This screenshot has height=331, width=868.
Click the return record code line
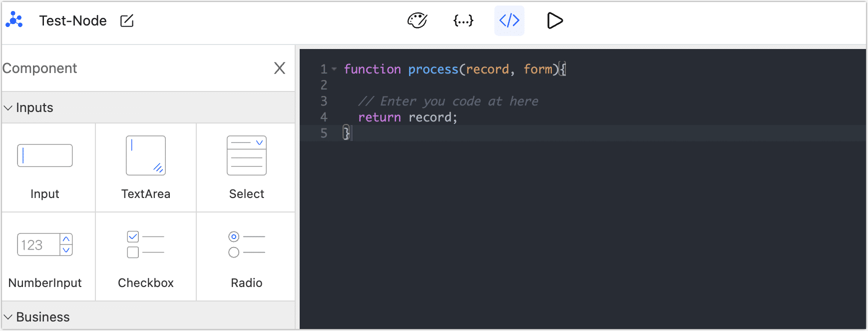pyautogui.click(x=408, y=117)
